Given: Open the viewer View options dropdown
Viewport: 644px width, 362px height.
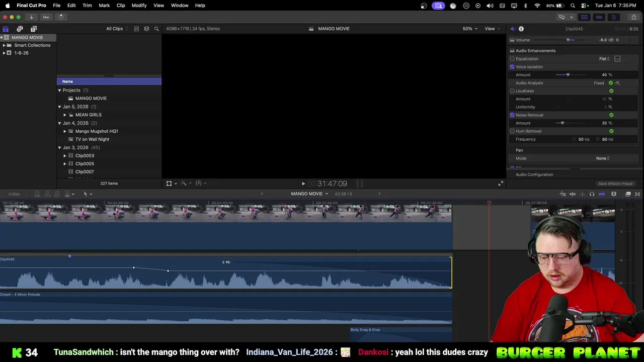Looking at the screenshot, I should click(492, 29).
